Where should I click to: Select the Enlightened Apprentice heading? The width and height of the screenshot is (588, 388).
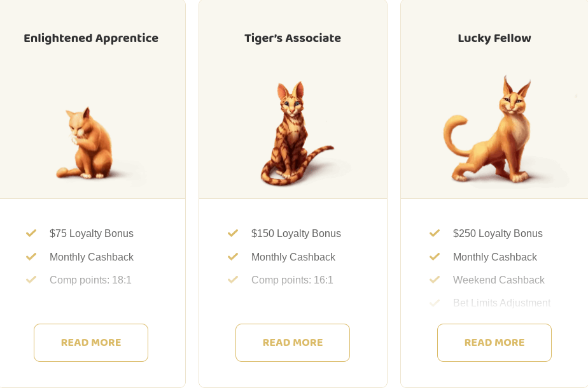tap(91, 38)
